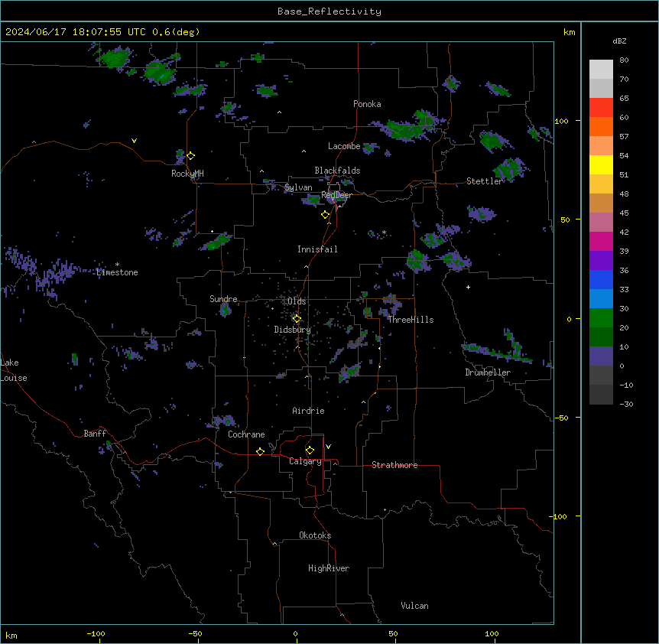Select the green swatch between 30 and 20
This screenshot has height=644, width=659.
(601, 318)
